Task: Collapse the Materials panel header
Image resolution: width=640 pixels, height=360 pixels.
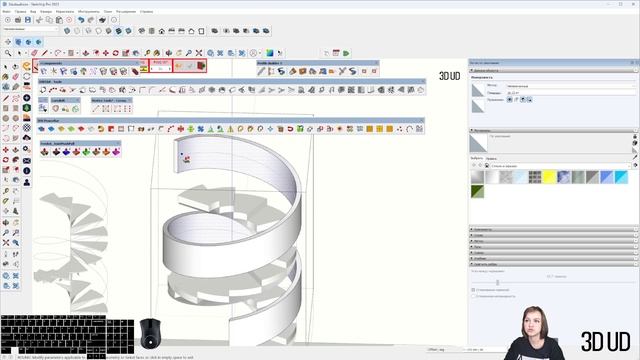Action: click(554, 131)
